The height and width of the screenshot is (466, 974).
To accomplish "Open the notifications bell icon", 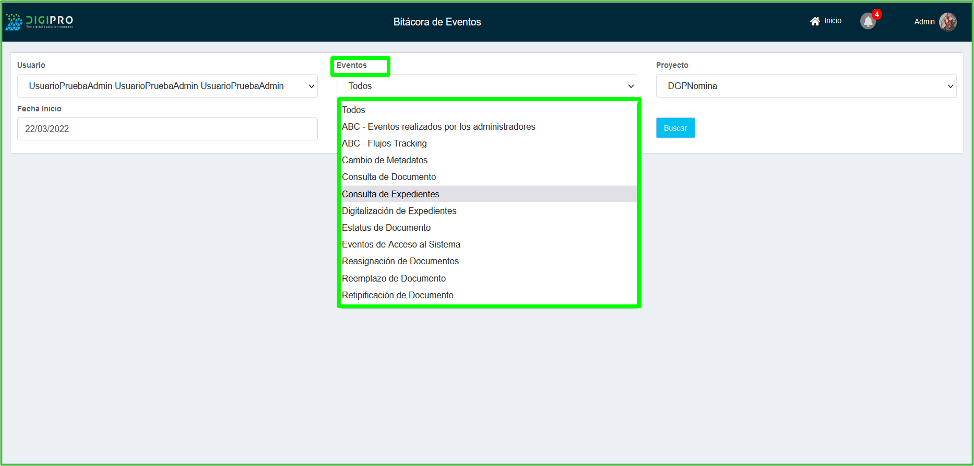I will tap(868, 21).
